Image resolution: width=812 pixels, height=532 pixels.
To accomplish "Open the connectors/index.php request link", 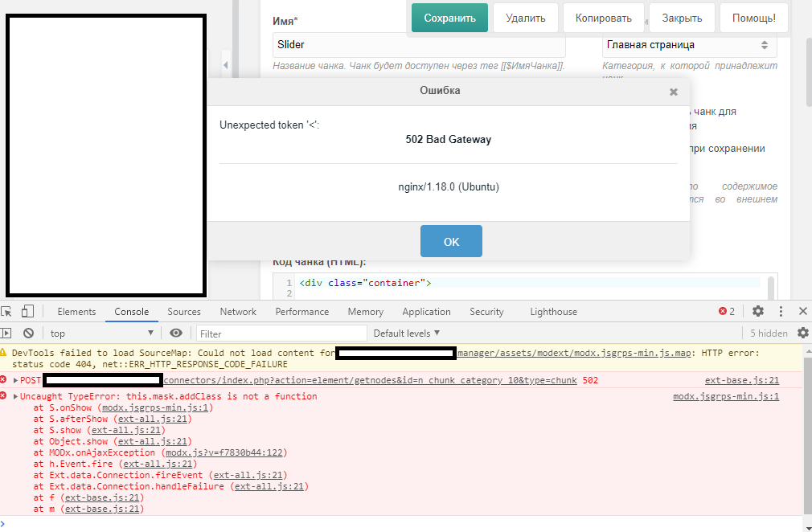I will click(x=371, y=380).
